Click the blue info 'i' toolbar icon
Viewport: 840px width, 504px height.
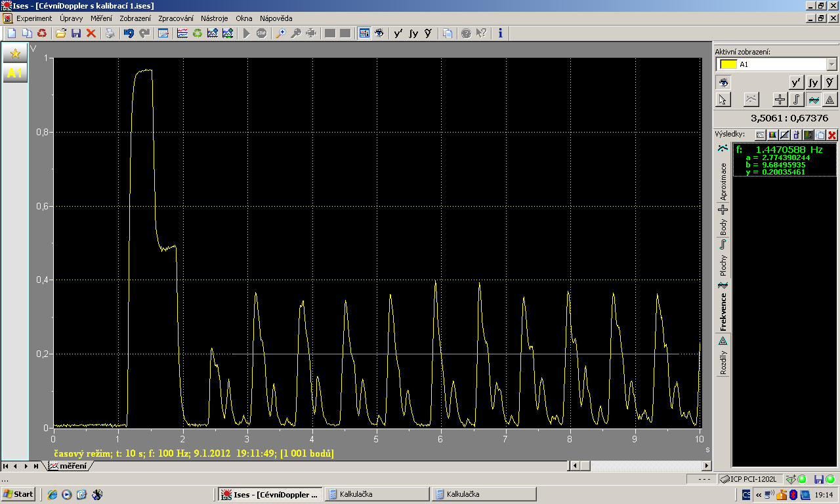point(501,33)
